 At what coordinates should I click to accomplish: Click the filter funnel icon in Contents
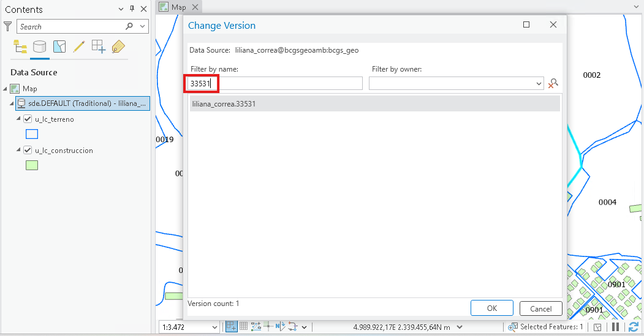click(8, 27)
